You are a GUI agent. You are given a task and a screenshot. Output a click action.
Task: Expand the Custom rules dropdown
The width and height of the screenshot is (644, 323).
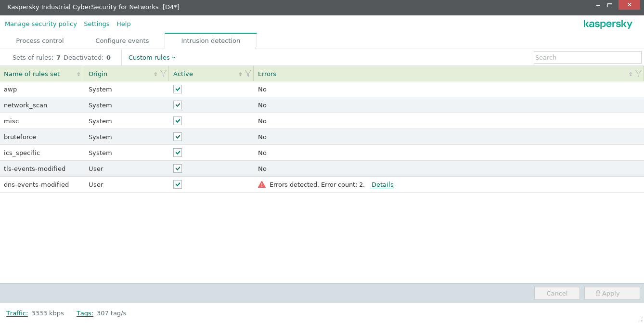(152, 57)
